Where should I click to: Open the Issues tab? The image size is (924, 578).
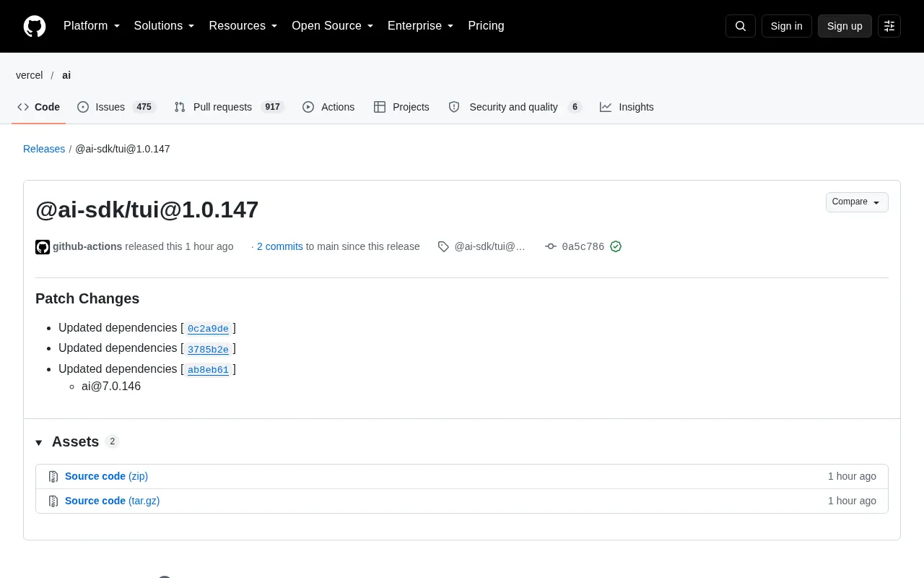[116, 107]
